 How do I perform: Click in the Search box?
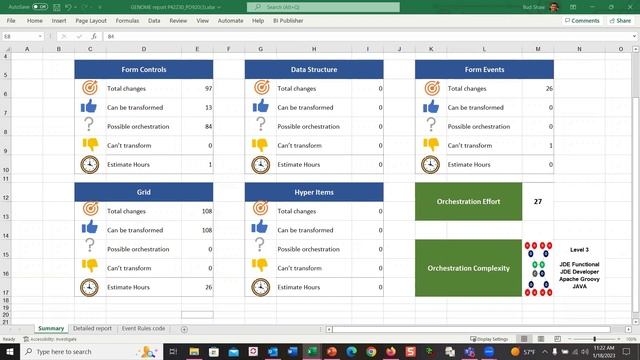323,7
